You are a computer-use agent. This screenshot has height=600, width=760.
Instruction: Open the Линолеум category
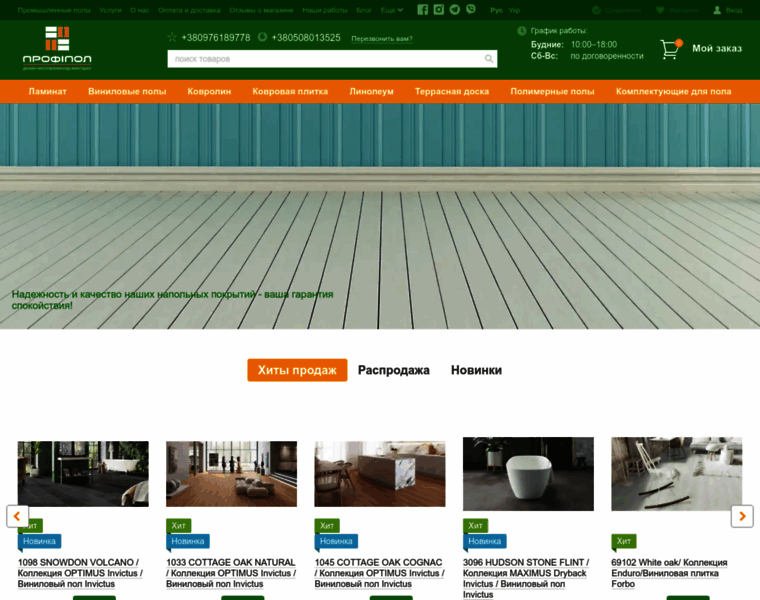tap(371, 92)
